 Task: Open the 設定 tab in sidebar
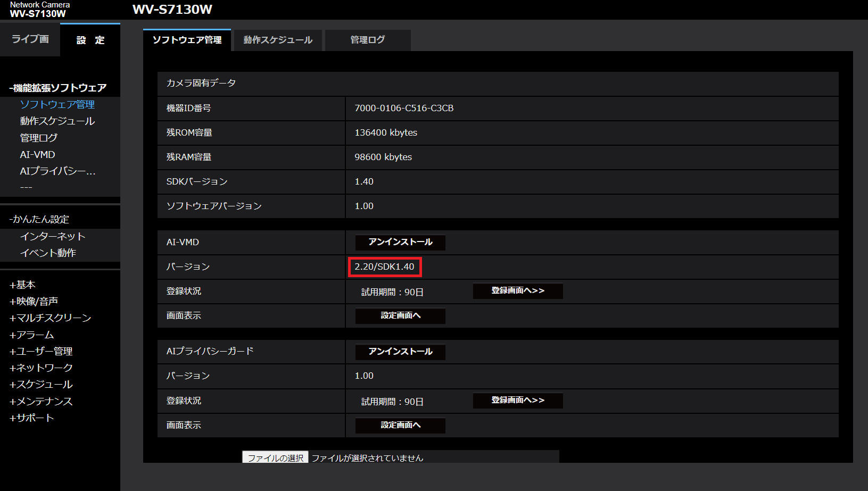(90, 40)
